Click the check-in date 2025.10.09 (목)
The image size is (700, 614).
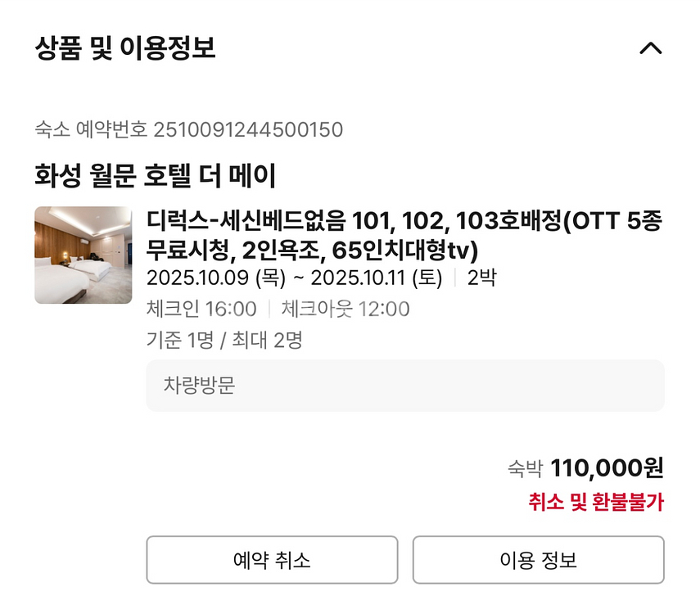pos(216,278)
